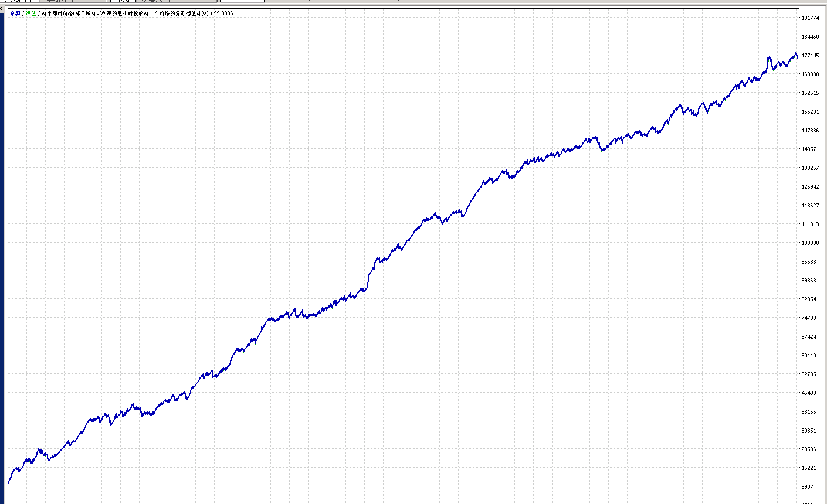Click the balance curve's starting point at bottom-left
The width and height of the screenshot is (827, 504).
pos(9,483)
